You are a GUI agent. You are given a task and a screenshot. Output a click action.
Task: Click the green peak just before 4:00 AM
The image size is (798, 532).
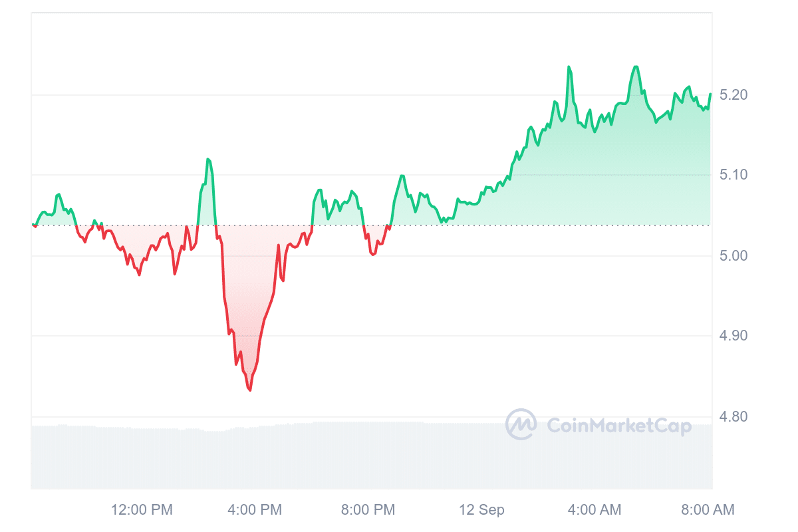569,67
